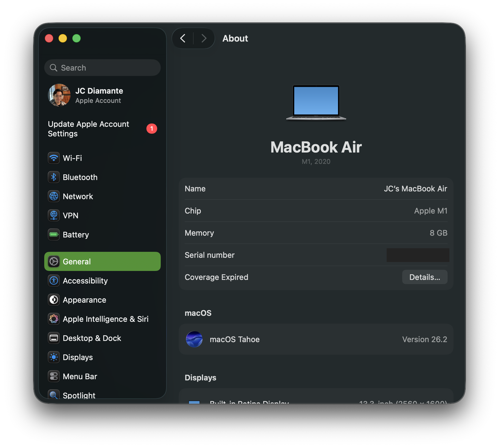Click the Wi-Fi icon in sidebar
The image size is (499, 448).
click(x=54, y=158)
